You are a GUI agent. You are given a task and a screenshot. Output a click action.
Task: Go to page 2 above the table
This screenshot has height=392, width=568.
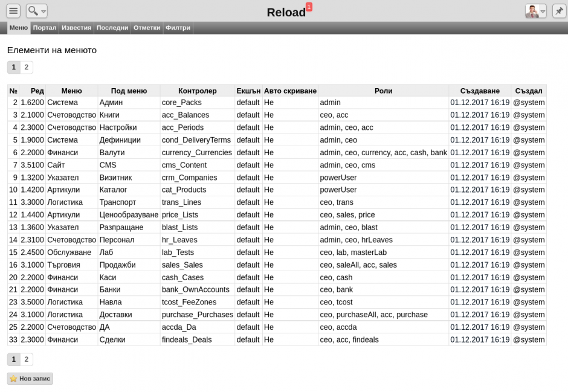[x=27, y=67]
